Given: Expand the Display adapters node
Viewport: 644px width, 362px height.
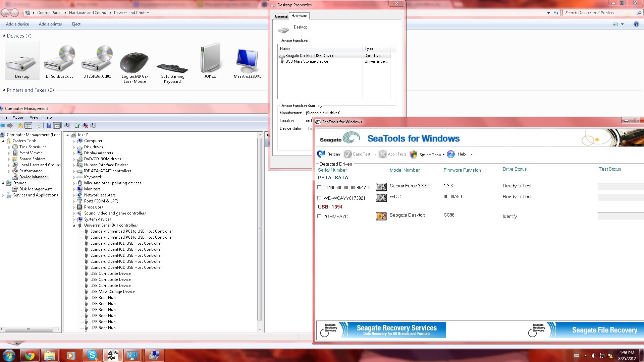Looking at the screenshot, I should tap(74, 153).
